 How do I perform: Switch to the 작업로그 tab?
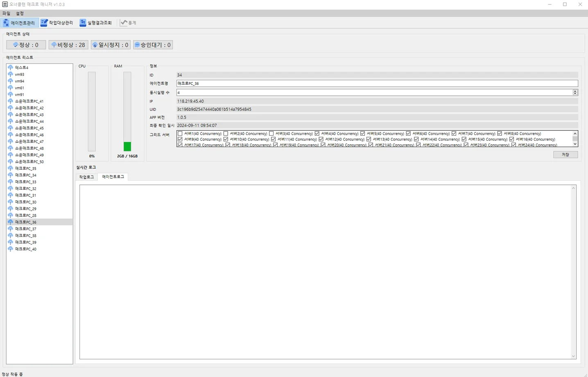click(x=86, y=177)
